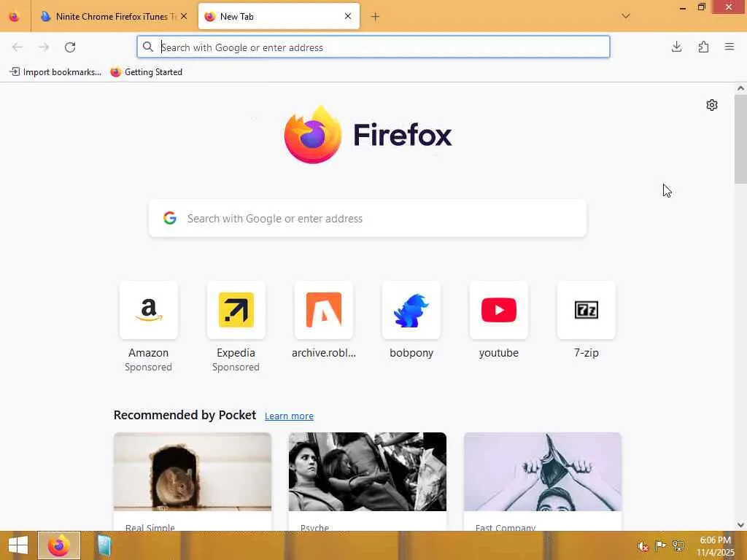Open the Action Center flag icon
The height and width of the screenshot is (560, 747).
point(660,545)
